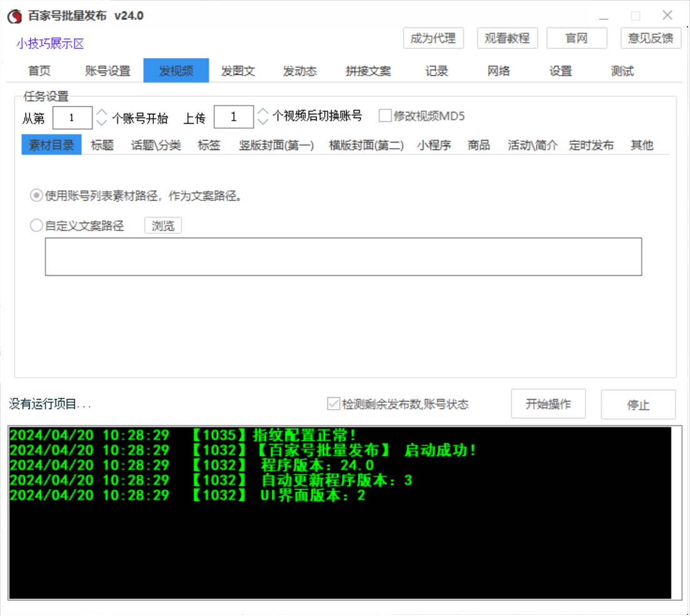Minimize the 百家号批量发布 window

[x=604, y=16]
